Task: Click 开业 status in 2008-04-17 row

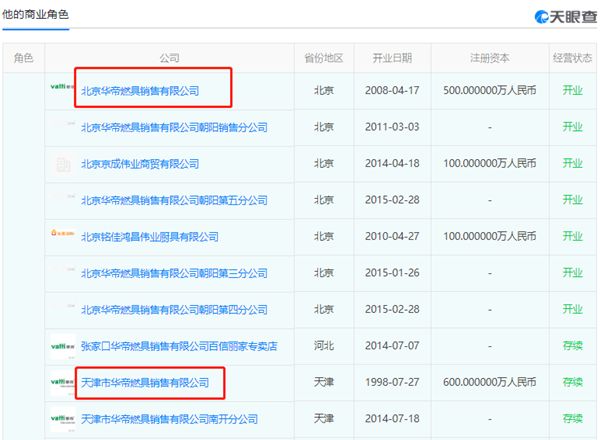Action: coord(572,90)
